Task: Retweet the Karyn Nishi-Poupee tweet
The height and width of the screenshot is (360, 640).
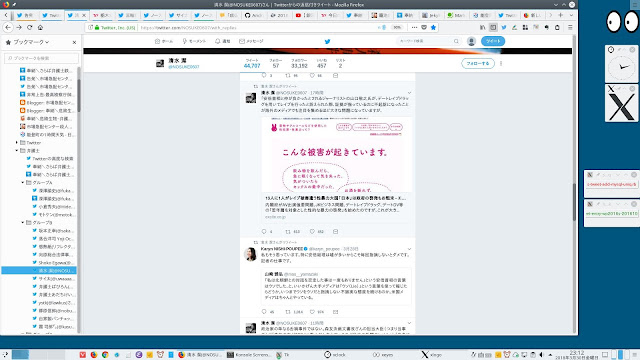Action: click(x=288, y=312)
